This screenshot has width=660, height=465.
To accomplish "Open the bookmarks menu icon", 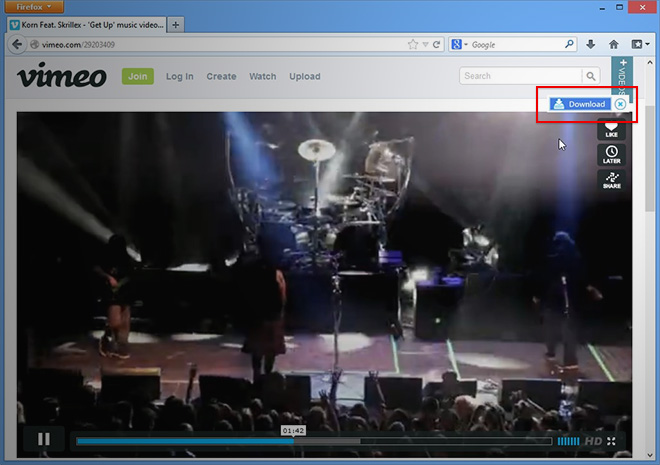I will pos(636,44).
